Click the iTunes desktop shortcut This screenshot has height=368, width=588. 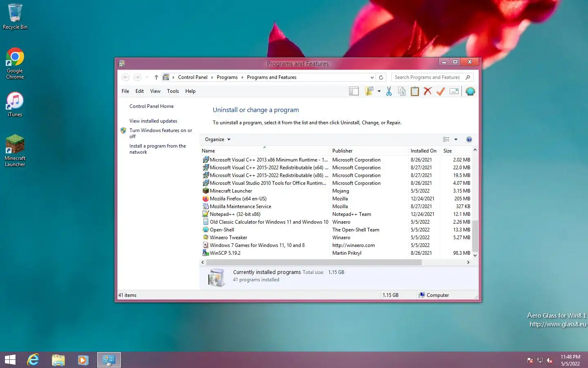(15, 104)
